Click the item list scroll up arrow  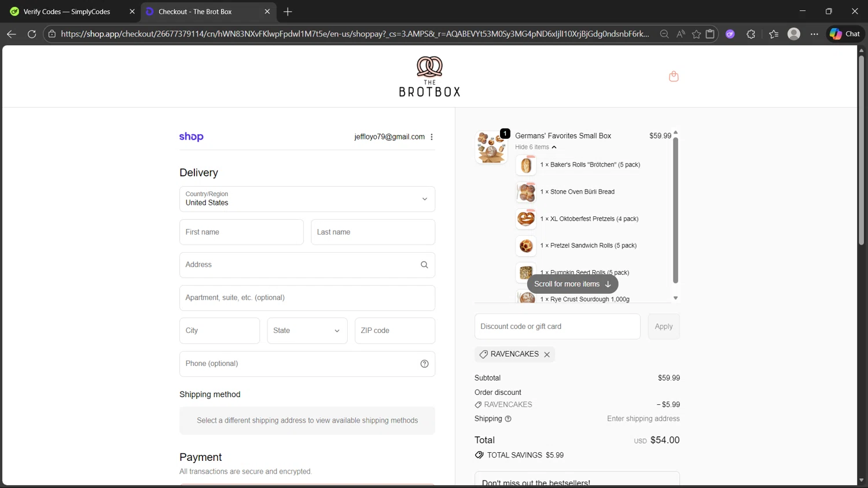[x=675, y=133]
